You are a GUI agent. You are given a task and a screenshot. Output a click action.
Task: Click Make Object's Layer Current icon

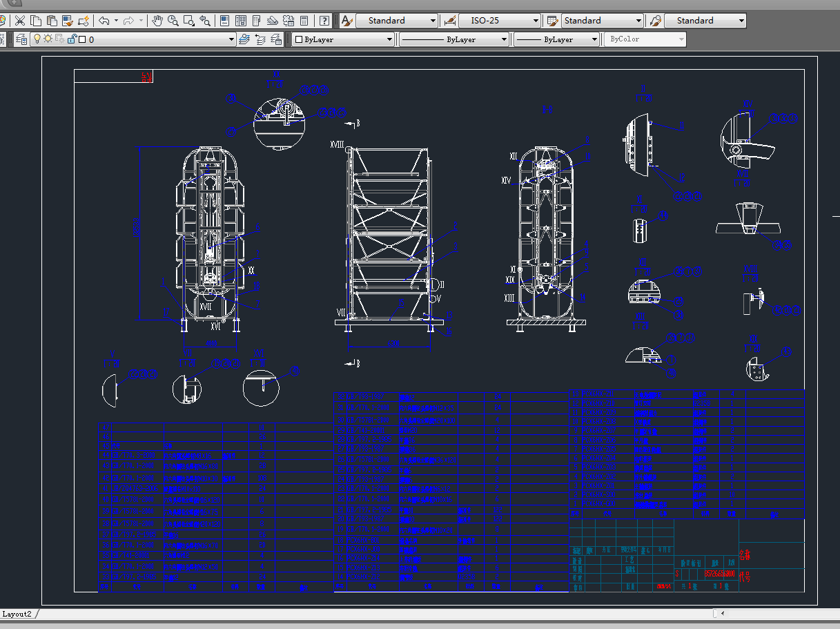pyautogui.click(x=244, y=39)
